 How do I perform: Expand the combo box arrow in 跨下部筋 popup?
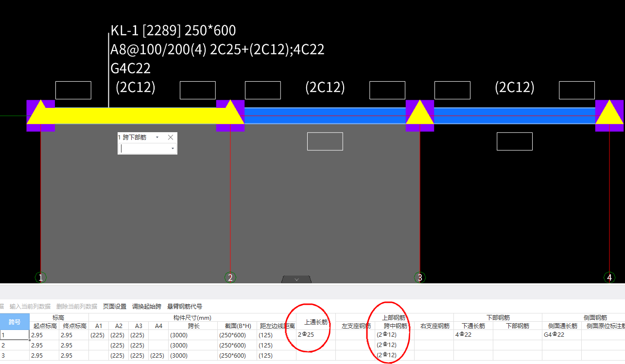pos(173,149)
